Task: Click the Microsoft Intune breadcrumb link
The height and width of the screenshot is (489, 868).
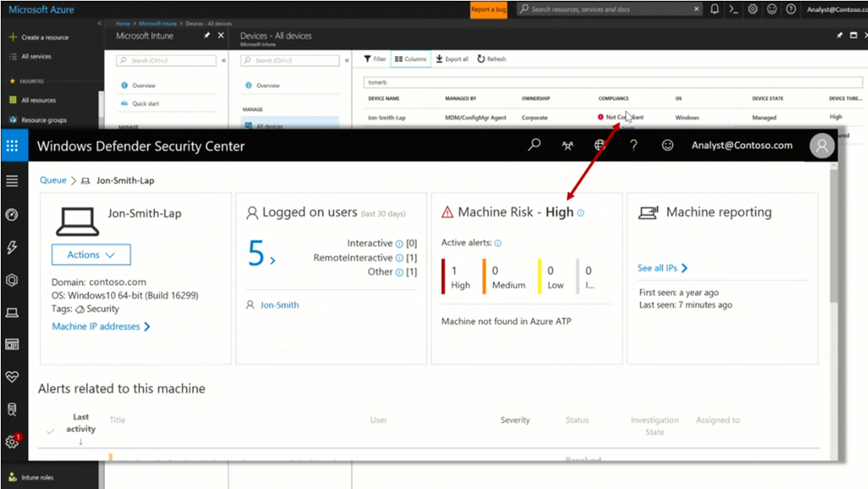Action: tap(158, 23)
